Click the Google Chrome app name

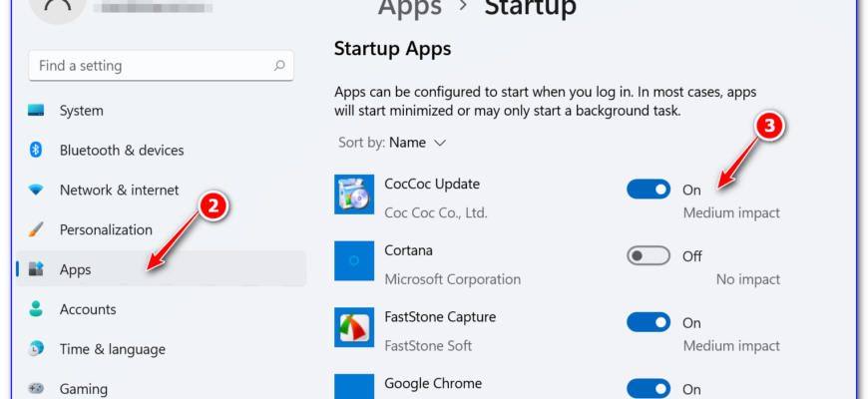point(433,383)
